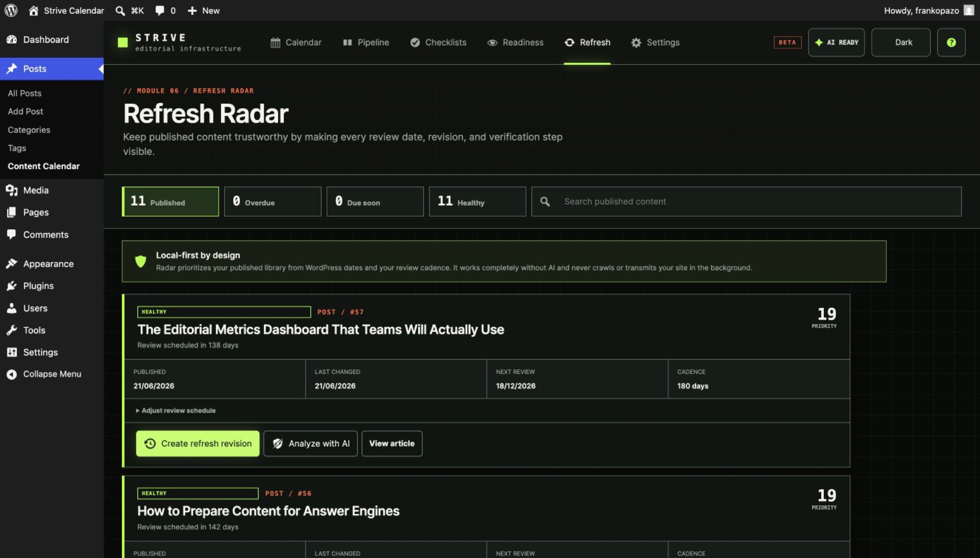980x558 pixels.
Task: Open the Calendar tab
Action: coord(296,42)
